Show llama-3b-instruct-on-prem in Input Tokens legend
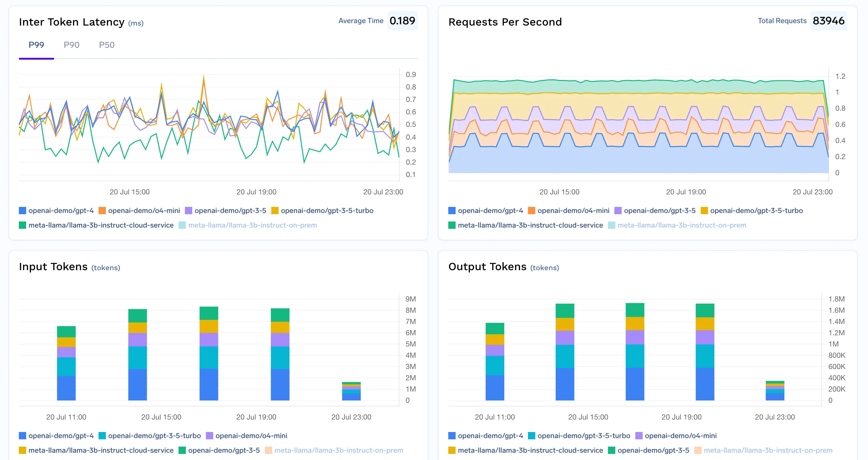The height and width of the screenshot is (460, 868). pyautogui.click(x=339, y=450)
